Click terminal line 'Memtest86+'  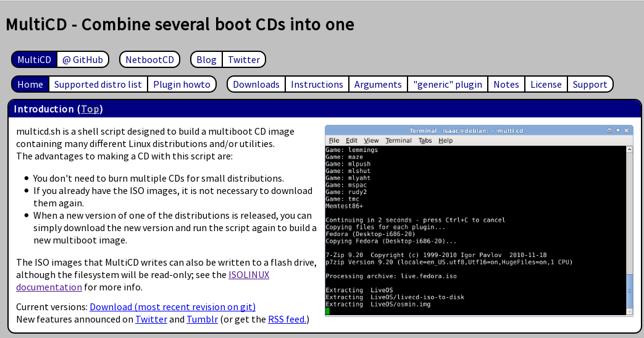[x=344, y=206]
